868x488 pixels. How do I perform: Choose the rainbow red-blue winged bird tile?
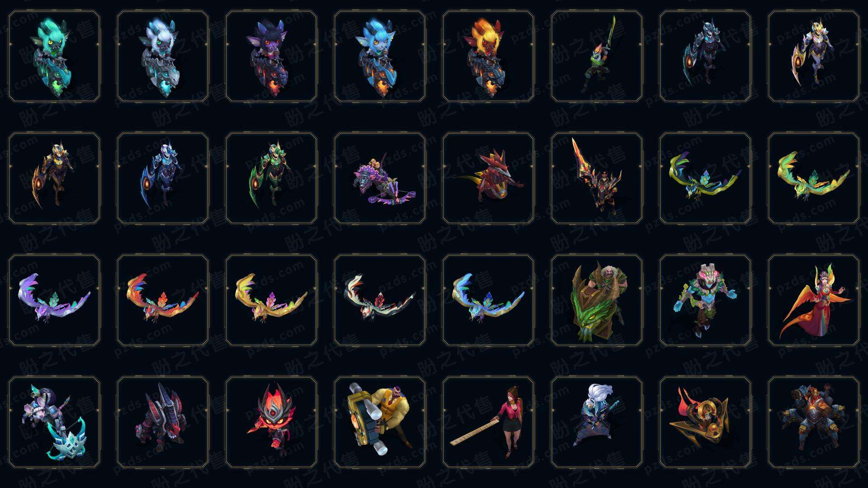[163, 300]
